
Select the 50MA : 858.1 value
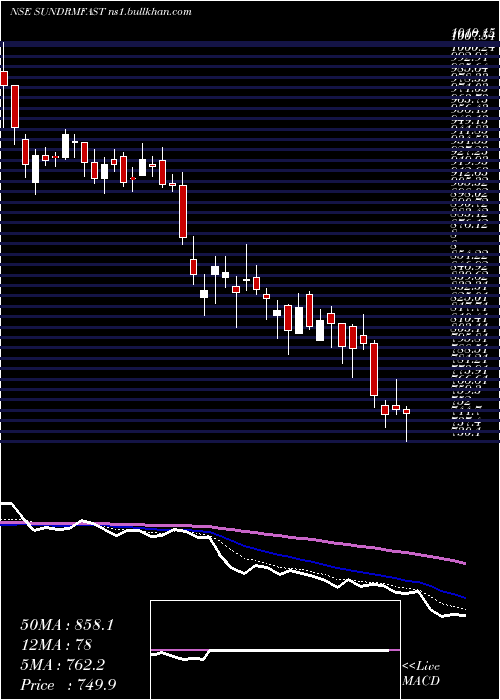pyautogui.click(x=67, y=625)
